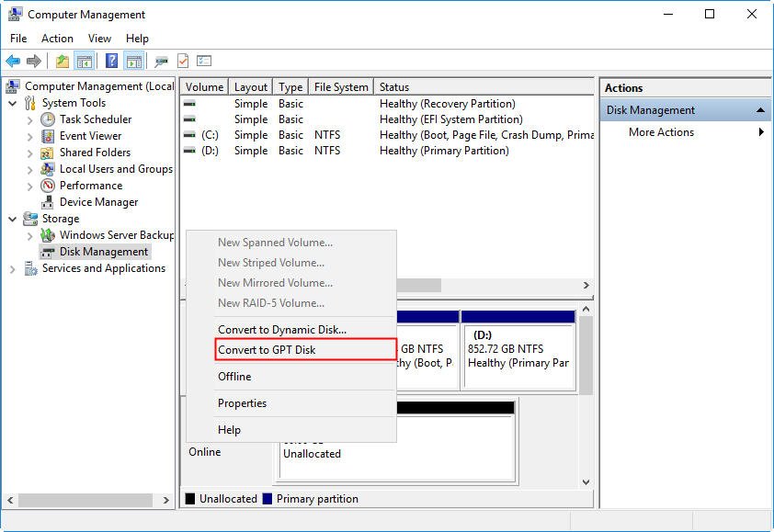Image resolution: width=774 pixels, height=532 pixels.
Task: Expand the Task Scheduler node
Action: tap(30, 120)
